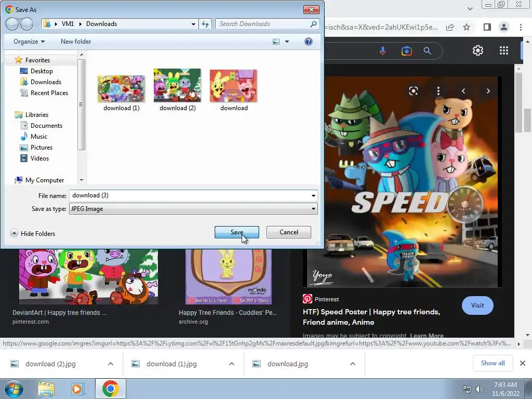Viewport: 532px width, 399px height.
Task: Open HTF Speed Poster title link
Action: [x=371, y=317]
